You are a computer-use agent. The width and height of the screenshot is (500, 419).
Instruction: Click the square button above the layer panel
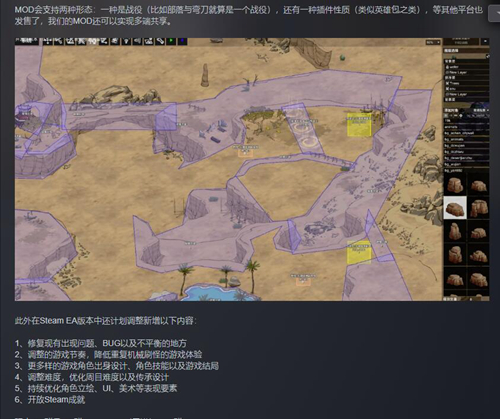(x=485, y=41)
